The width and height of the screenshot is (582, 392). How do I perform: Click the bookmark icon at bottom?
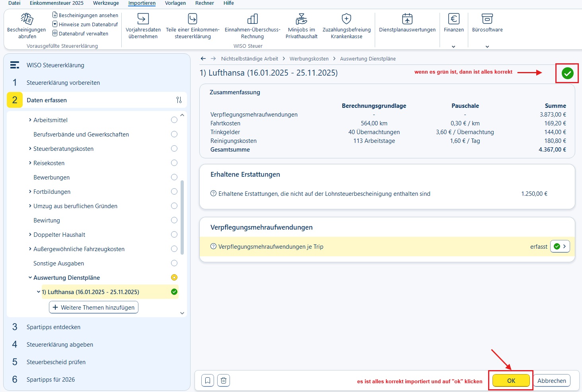208,381
